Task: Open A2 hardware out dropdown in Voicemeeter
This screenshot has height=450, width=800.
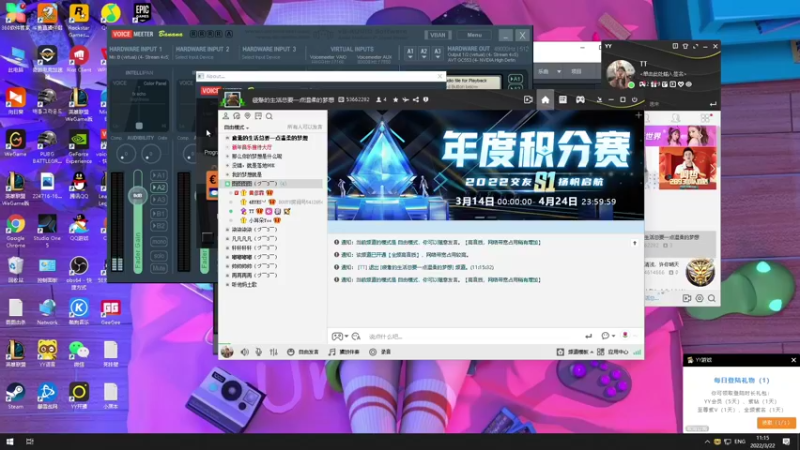Action: pos(423,54)
